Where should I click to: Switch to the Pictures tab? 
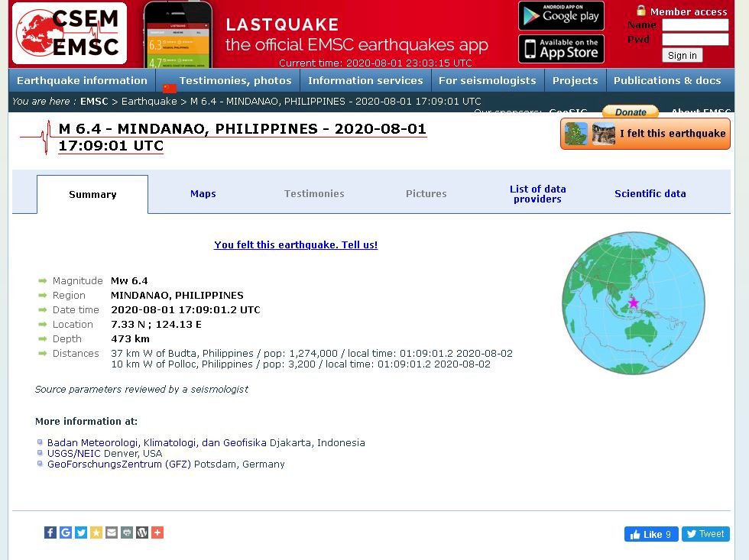click(x=426, y=194)
